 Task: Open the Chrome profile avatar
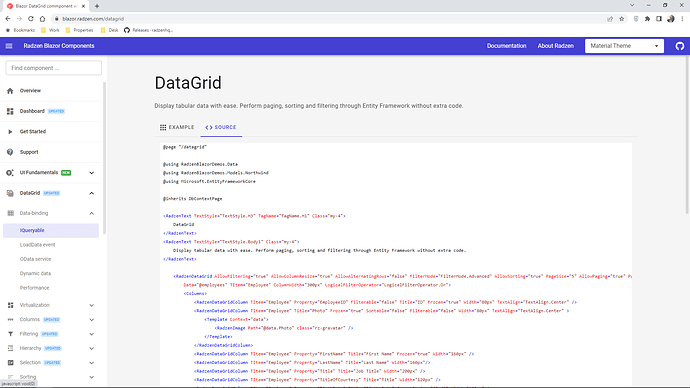[671, 19]
